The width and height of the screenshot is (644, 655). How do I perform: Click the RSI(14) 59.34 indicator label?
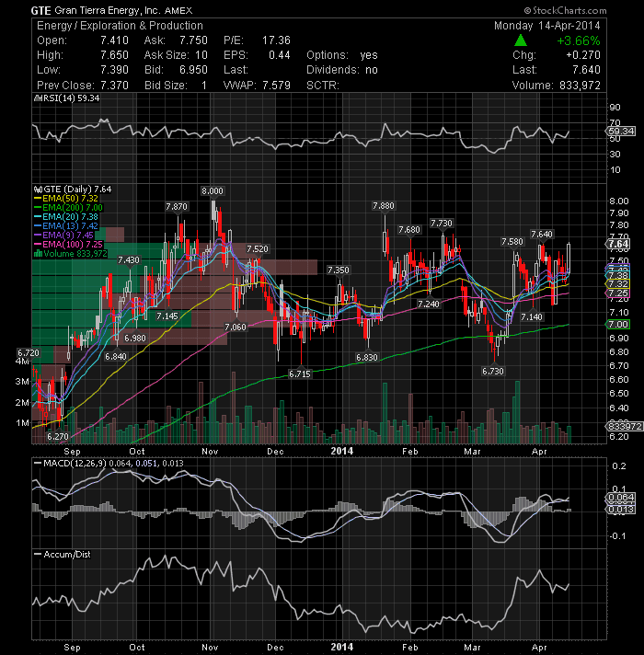pyautogui.click(x=72, y=98)
